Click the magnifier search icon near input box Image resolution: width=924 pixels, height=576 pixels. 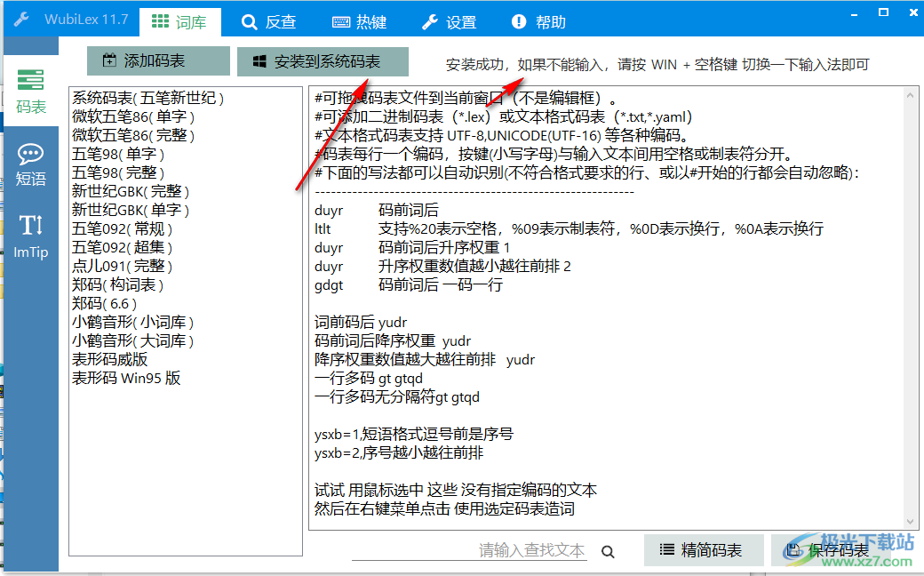point(608,551)
